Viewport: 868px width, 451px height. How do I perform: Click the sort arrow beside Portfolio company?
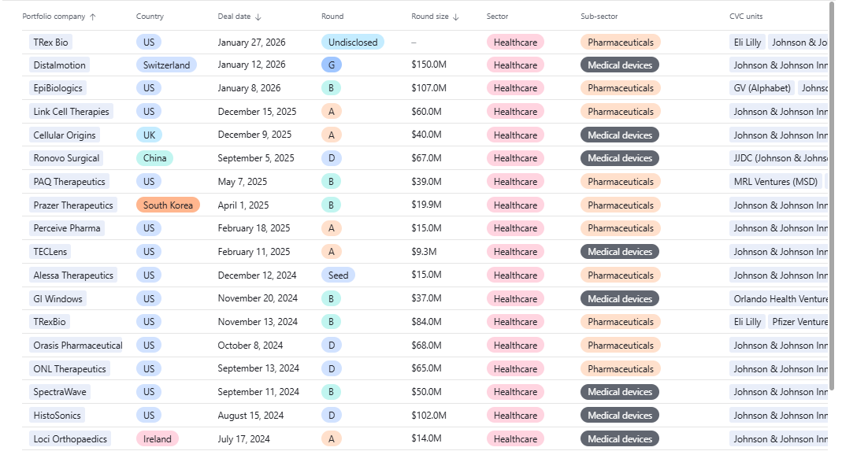coord(93,17)
